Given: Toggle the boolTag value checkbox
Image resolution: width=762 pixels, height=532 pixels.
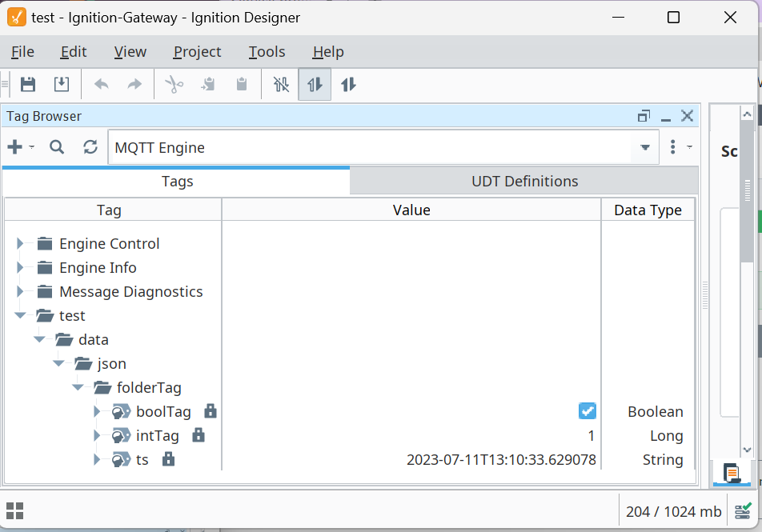Looking at the screenshot, I should pyautogui.click(x=587, y=411).
